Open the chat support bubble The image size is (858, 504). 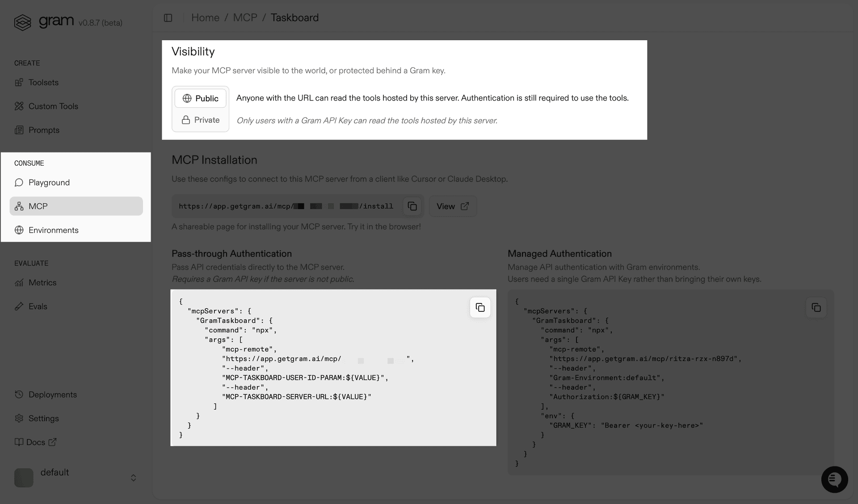[x=834, y=479]
